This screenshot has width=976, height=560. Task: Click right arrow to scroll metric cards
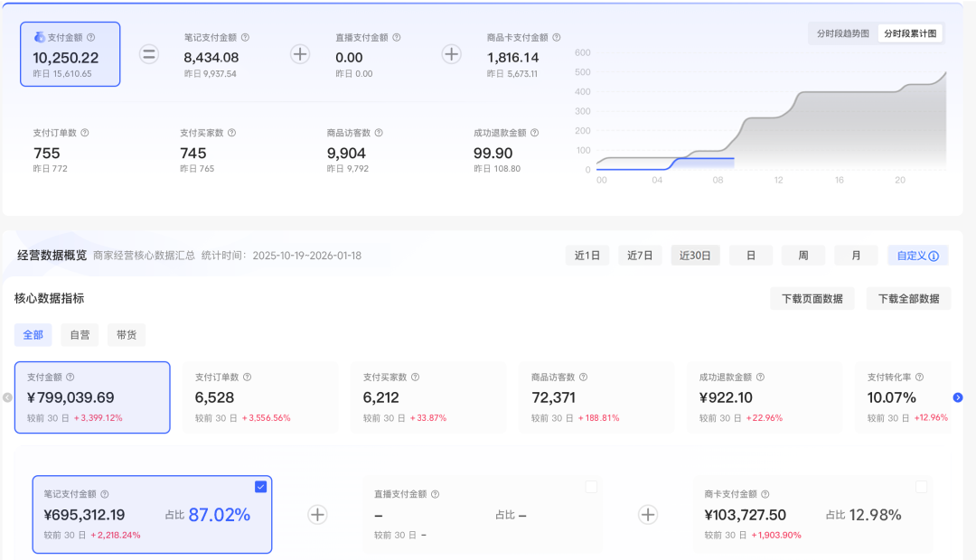click(958, 397)
